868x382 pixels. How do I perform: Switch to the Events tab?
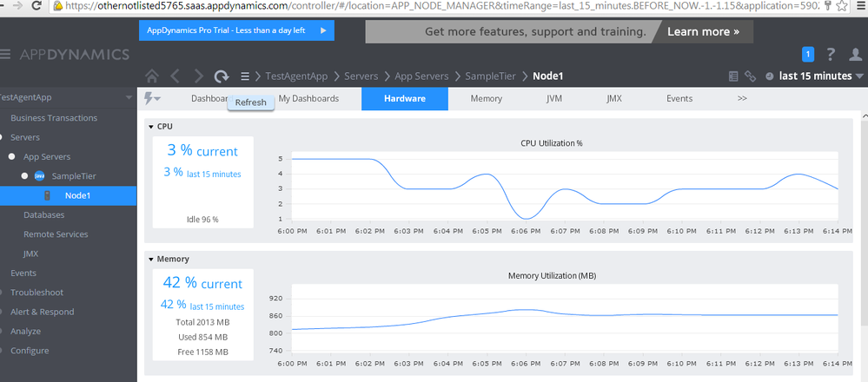[679, 98]
